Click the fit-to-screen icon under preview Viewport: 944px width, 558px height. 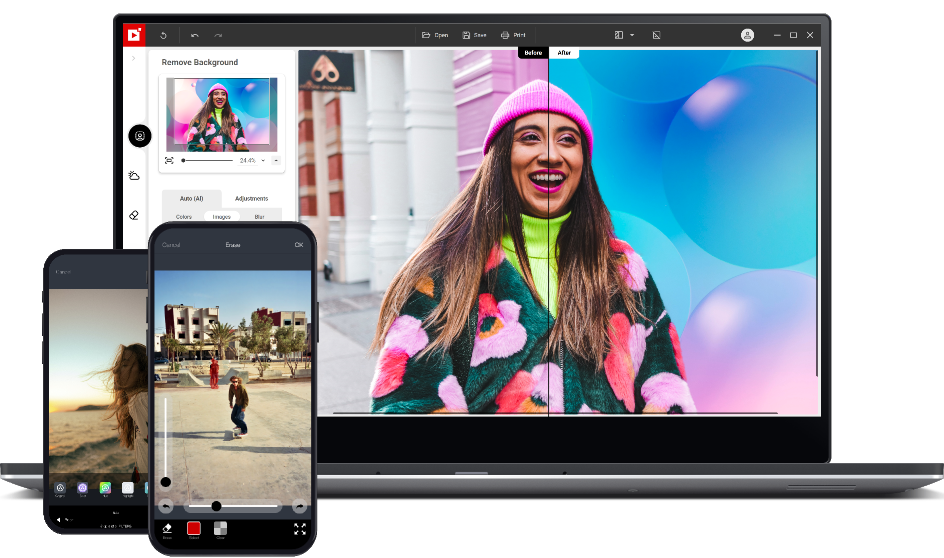[x=169, y=161]
